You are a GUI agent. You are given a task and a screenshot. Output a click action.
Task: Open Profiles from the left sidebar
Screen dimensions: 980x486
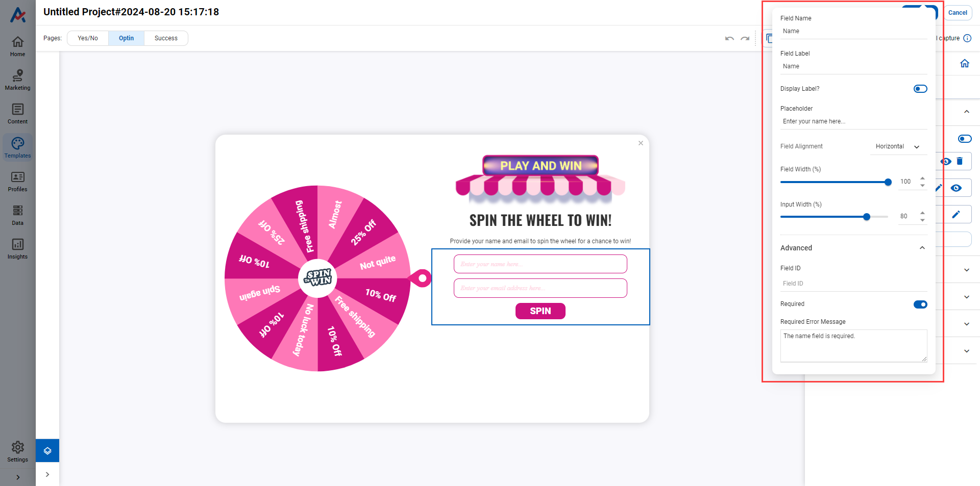point(17,182)
